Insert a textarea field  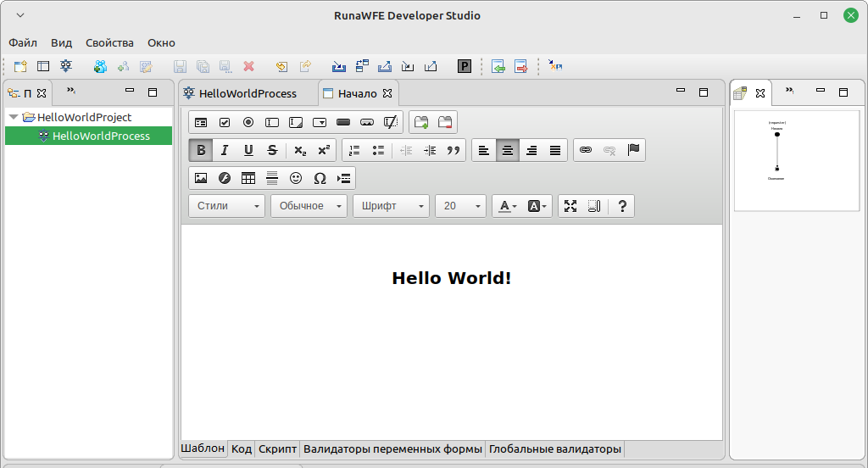pyautogui.click(x=296, y=122)
